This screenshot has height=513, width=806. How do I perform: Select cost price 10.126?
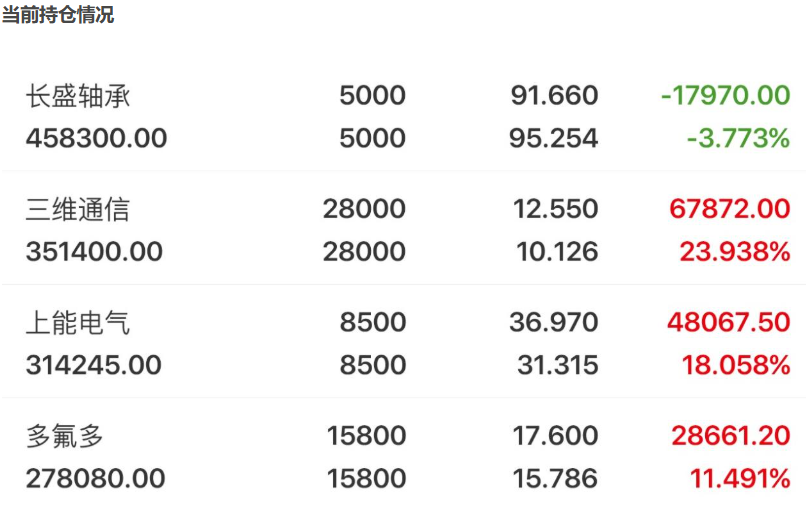tap(557, 252)
